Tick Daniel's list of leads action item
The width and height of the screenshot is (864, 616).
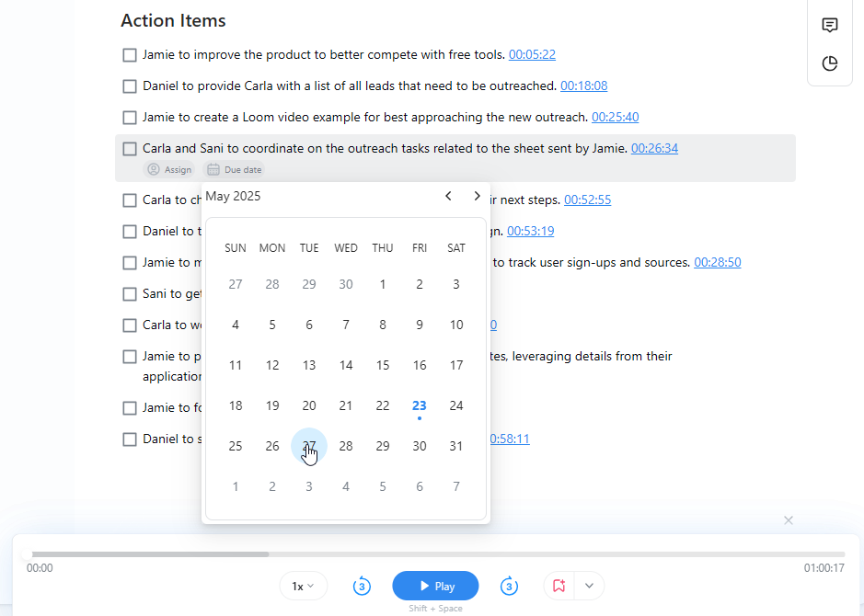[x=130, y=86]
